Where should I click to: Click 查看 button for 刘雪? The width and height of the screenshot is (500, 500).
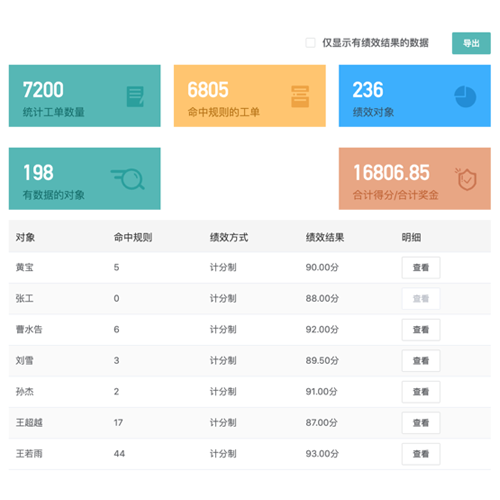click(x=421, y=361)
